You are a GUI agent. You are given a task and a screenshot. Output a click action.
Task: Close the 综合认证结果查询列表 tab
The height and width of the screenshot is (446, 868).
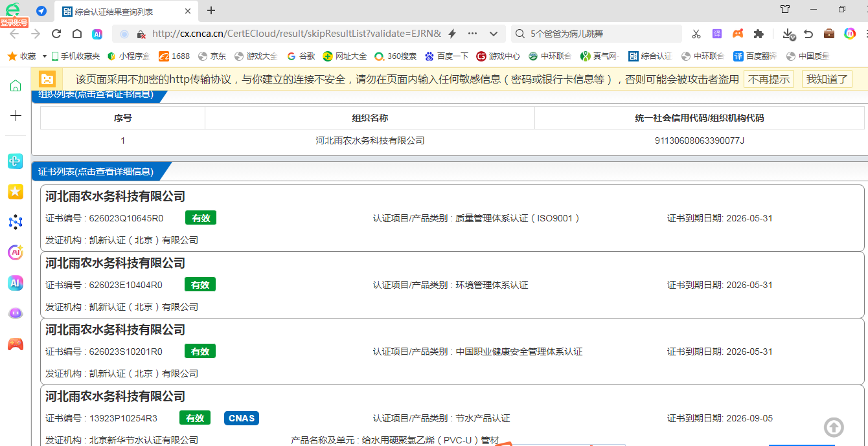tap(188, 11)
